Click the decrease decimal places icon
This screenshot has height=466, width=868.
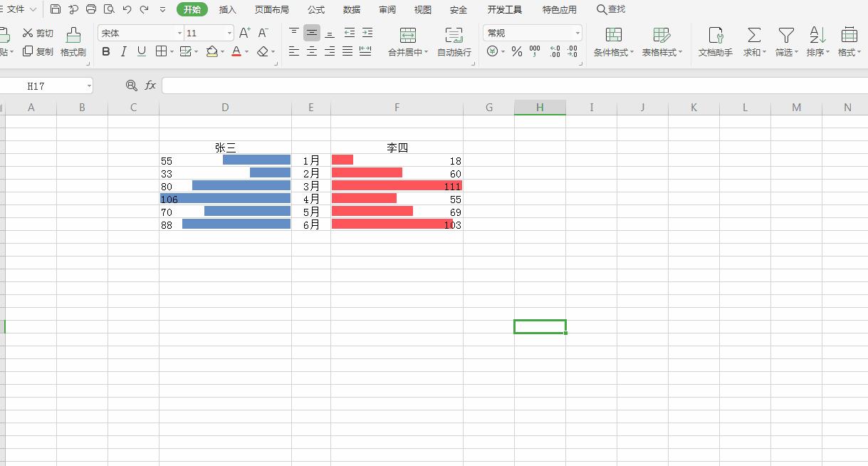(x=572, y=51)
